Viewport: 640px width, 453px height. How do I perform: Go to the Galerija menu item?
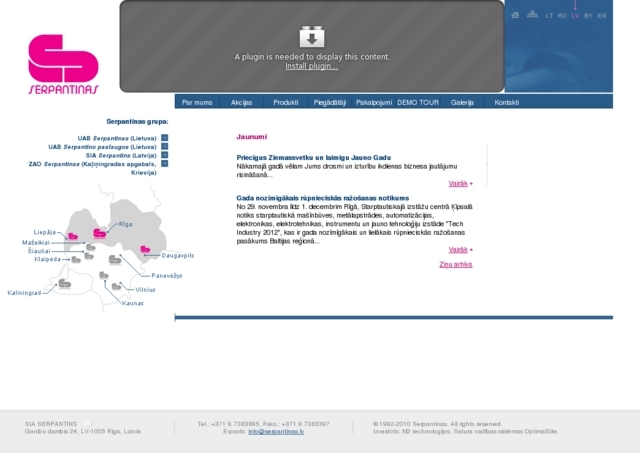pos(462,102)
